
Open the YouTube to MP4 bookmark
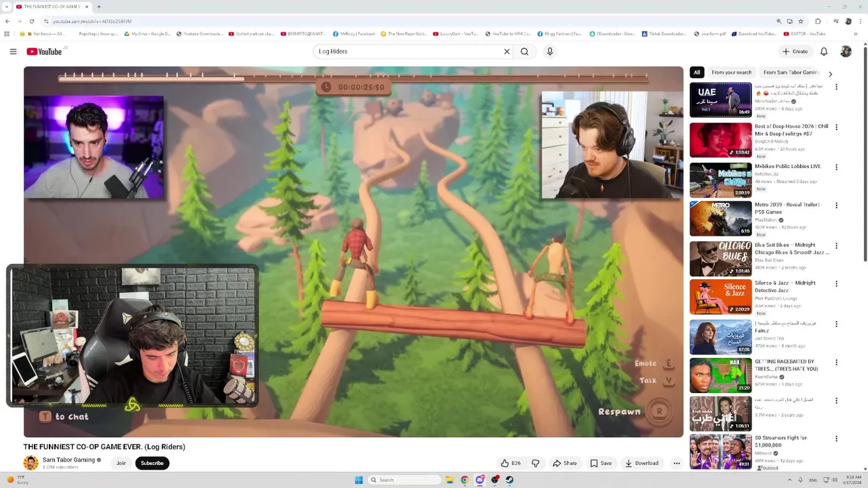tap(508, 34)
